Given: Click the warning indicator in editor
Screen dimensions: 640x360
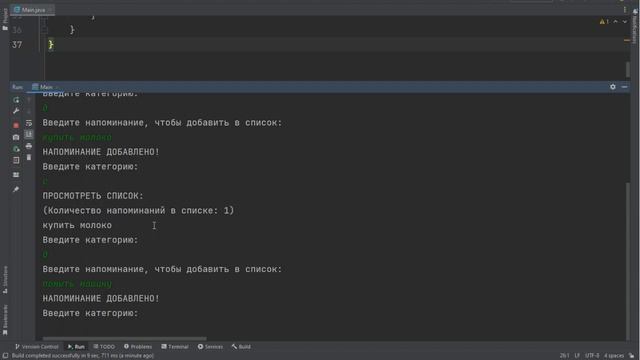Looking at the screenshot, I should (x=604, y=22).
